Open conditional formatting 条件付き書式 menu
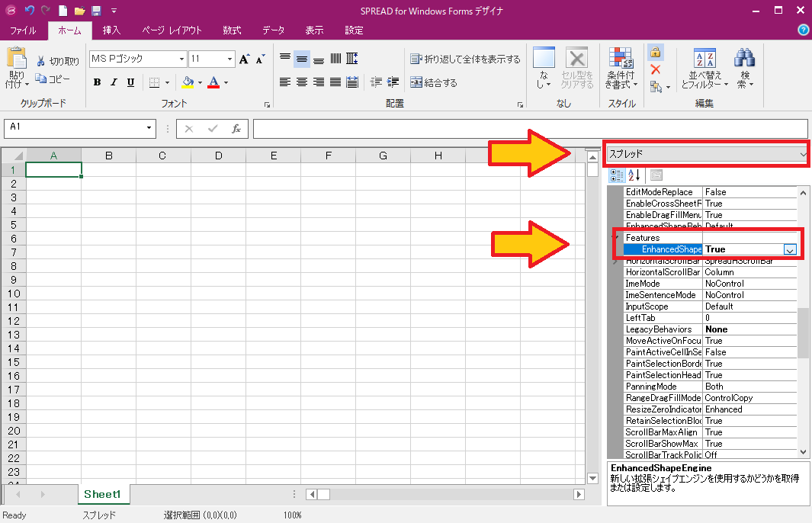812x523 pixels. [621, 68]
